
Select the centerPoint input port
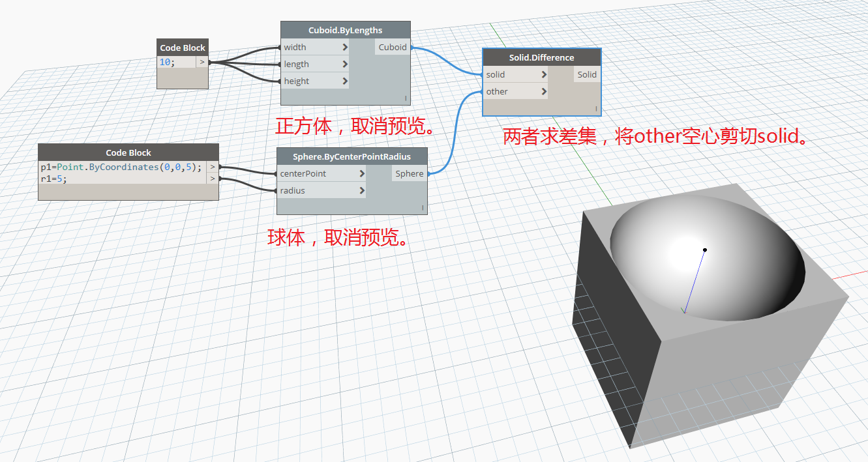coord(322,174)
